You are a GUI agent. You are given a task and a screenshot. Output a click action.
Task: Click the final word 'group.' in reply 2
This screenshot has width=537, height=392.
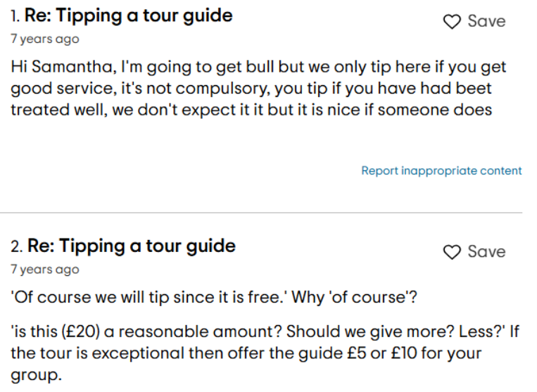(x=36, y=372)
